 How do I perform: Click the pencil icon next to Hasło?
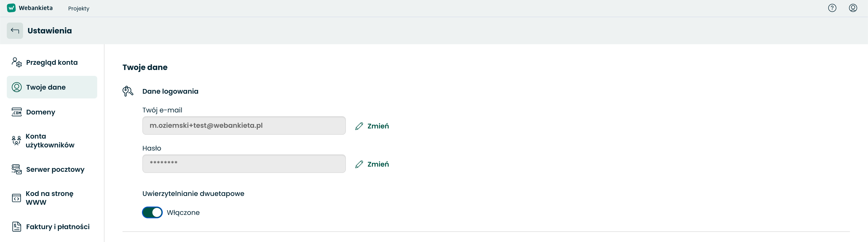click(359, 164)
